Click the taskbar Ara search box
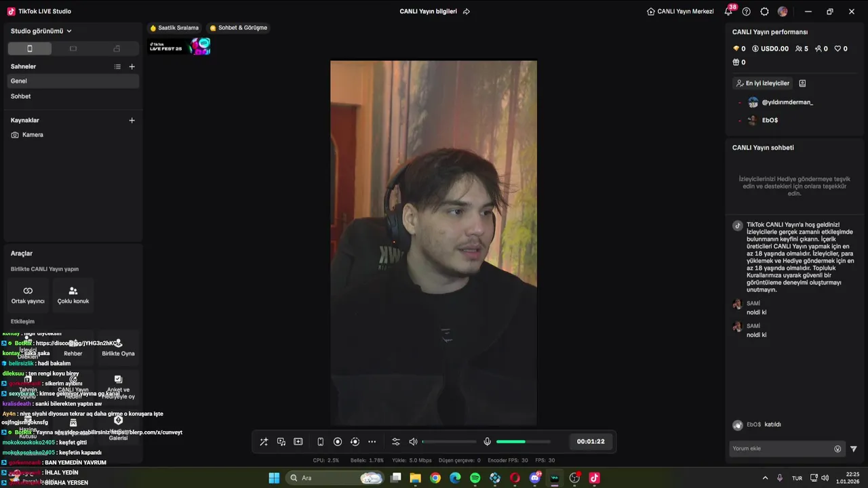Image resolution: width=868 pixels, height=488 pixels. [336, 478]
